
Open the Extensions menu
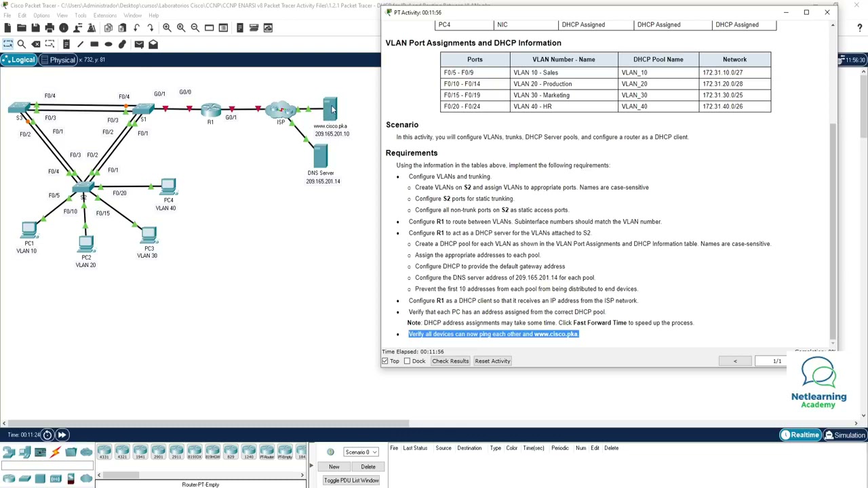click(105, 16)
